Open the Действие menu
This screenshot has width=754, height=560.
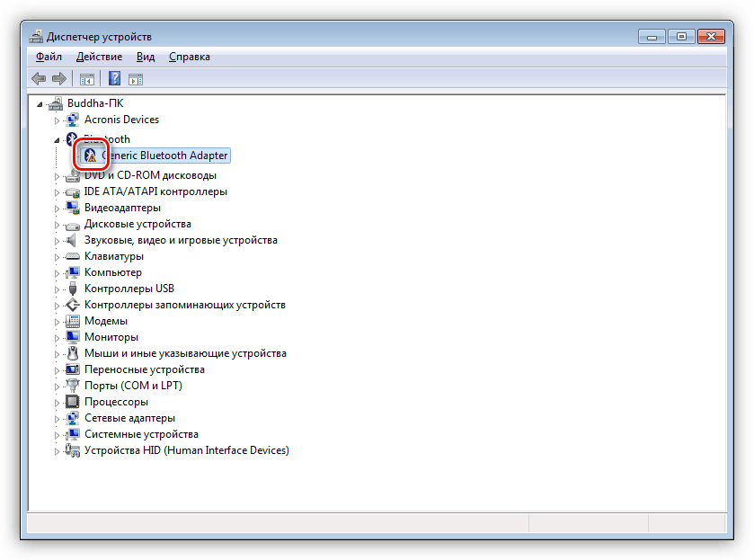(x=99, y=57)
